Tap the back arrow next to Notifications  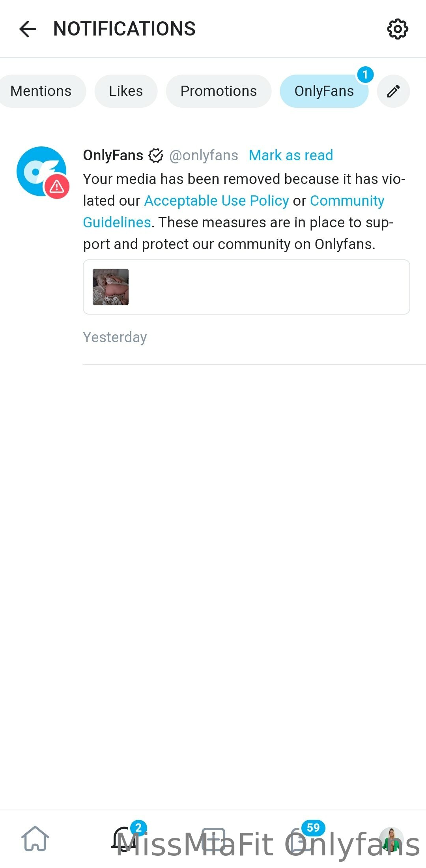click(28, 29)
